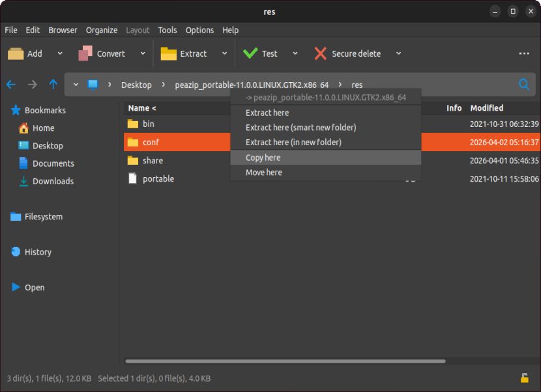This screenshot has width=541, height=392.
Task: Click the padlock icon in status bar
Action: (525, 378)
